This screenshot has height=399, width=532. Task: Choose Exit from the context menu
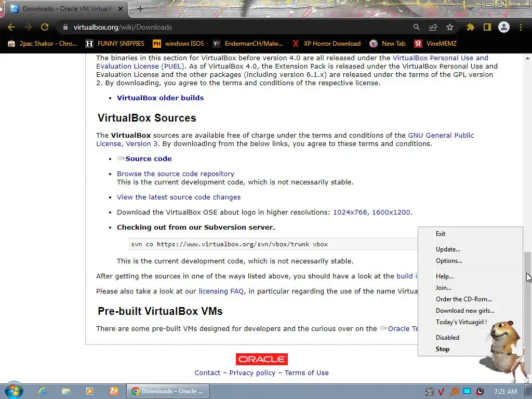[470, 234]
